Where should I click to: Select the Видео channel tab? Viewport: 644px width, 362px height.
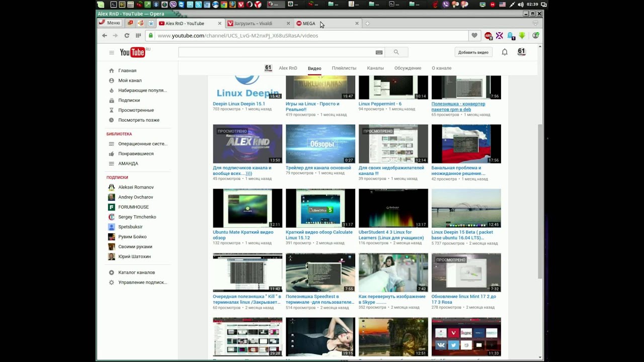click(314, 68)
